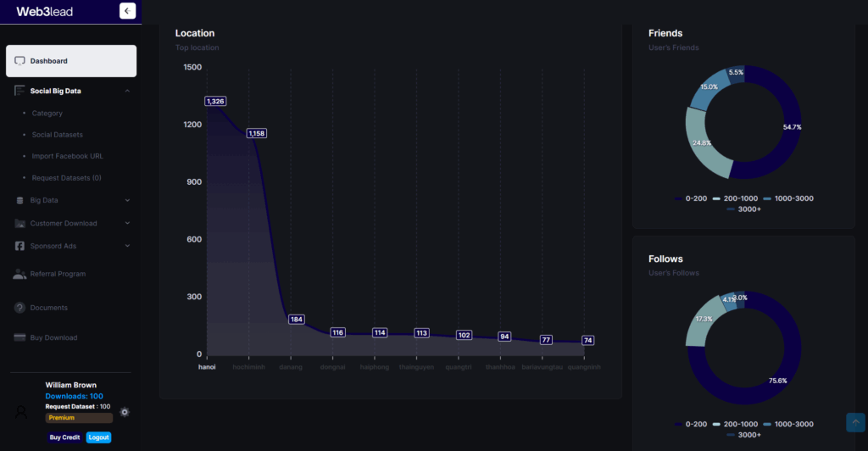This screenshot has height=451, width=868.
Task: Collapse the sidebar with the arrow button
Action: point(127,11)
